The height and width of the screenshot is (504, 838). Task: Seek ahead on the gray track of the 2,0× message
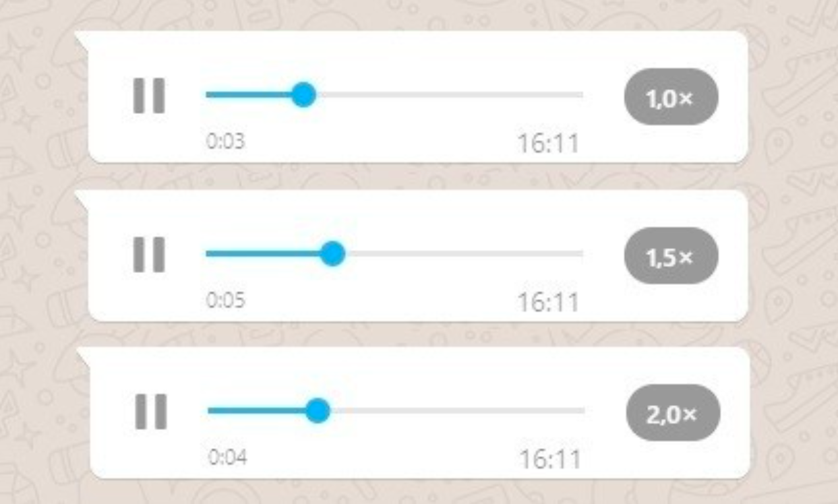pyautogui.click(x=458, y=410)
